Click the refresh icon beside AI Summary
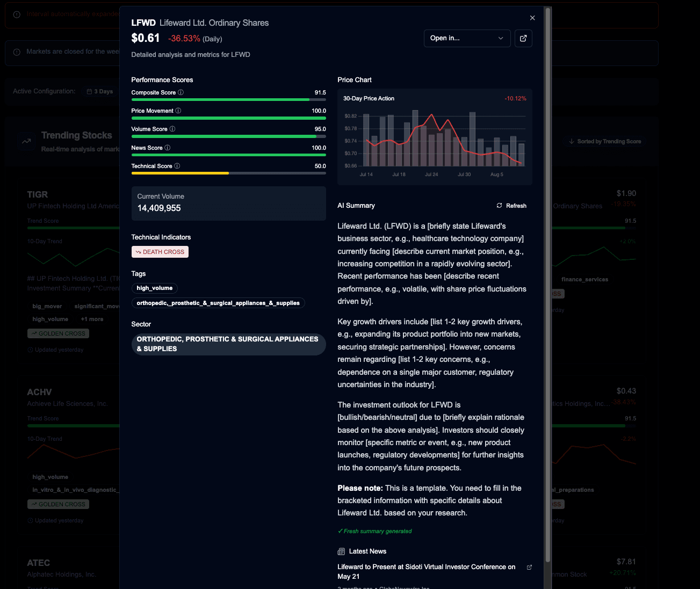The width and height of the screenshot is (700, 589). click(x=499, y=205)
